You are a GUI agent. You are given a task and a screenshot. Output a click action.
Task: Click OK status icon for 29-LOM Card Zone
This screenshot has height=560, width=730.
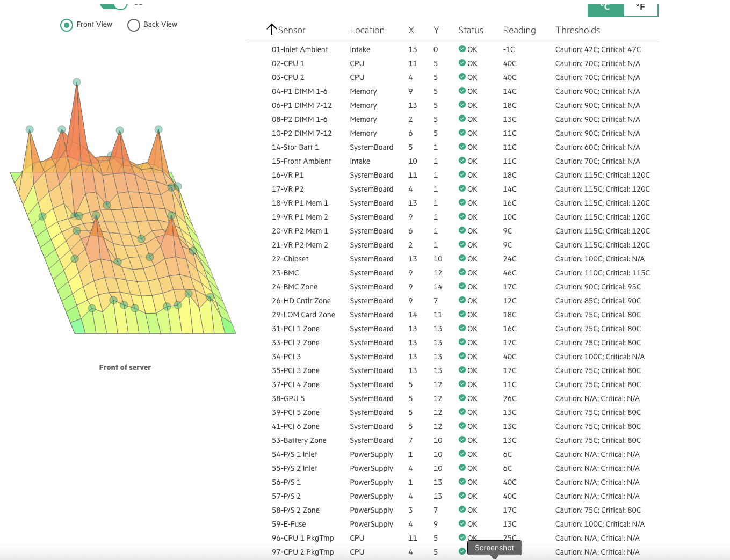tap(462, 314)
